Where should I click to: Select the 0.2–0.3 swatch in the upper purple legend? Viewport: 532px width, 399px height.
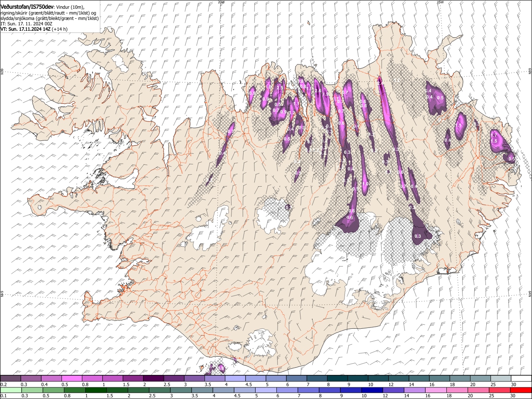click(10, 378)
